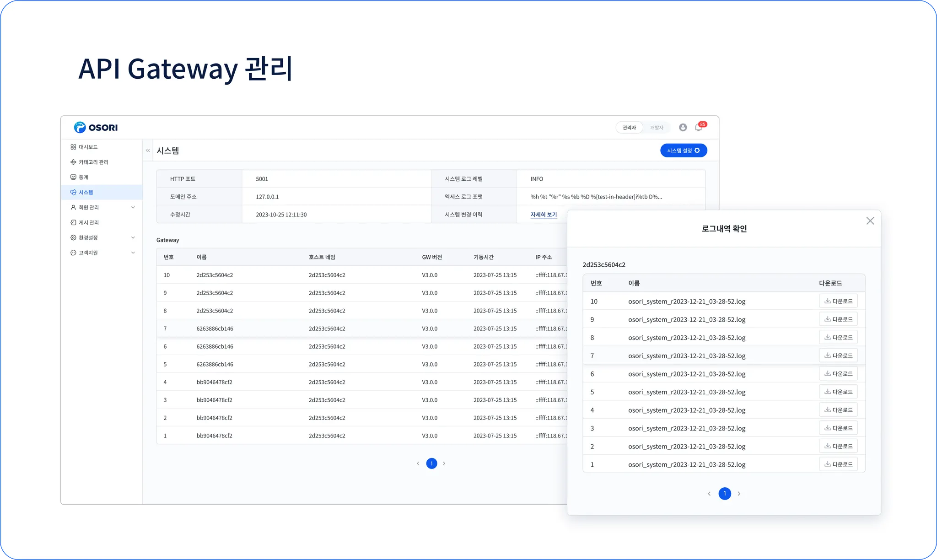Open 자세히 보기 change history link
The width and height of the screenshot is (937, 560).
544,215
